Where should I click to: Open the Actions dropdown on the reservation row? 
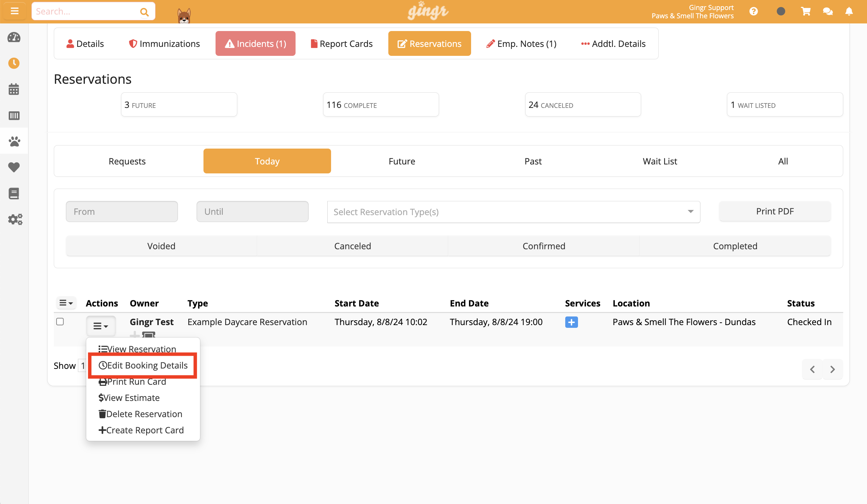coord(101,326)
